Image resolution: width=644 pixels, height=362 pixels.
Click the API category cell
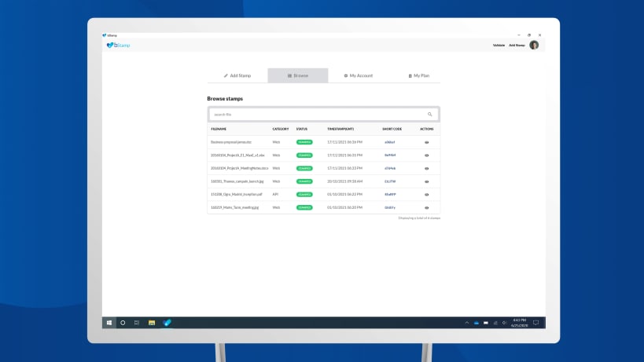click(275, 195)
